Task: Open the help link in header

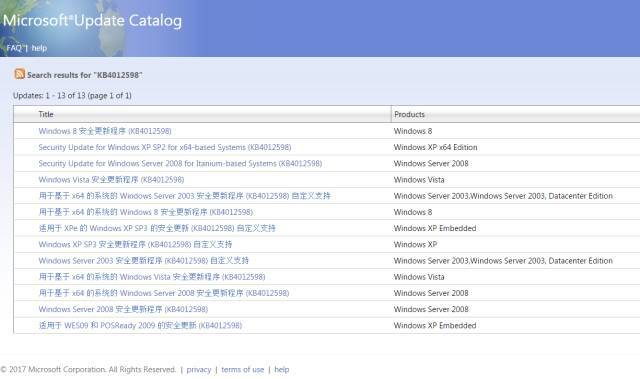Action: [39, 48]
